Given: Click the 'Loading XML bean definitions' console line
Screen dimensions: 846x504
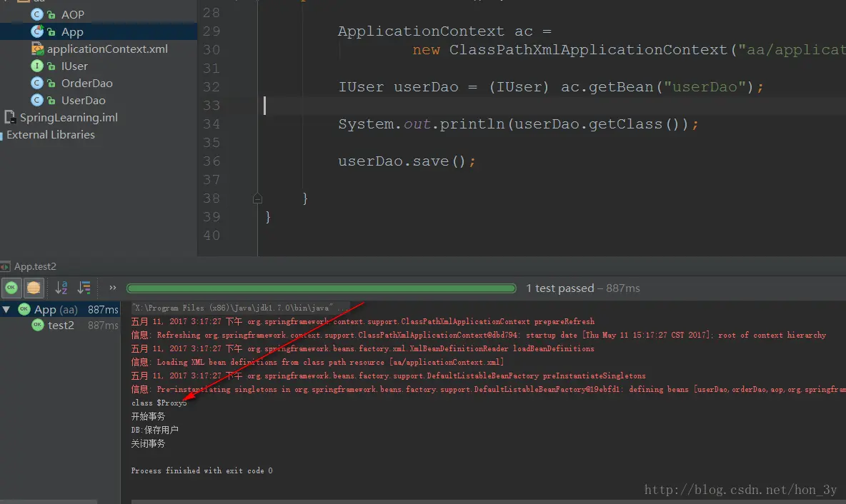Looking at the screenshot, I should (317, 362).
